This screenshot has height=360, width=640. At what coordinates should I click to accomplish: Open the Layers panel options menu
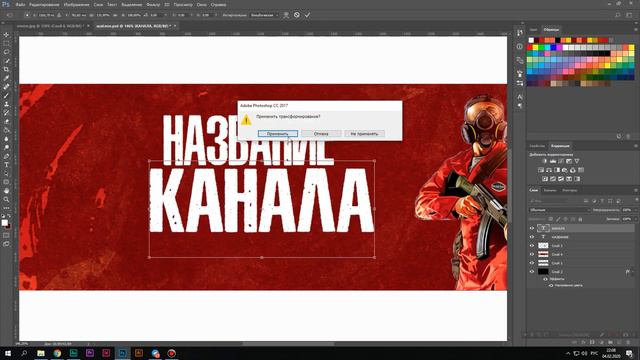tap(636, 190)
